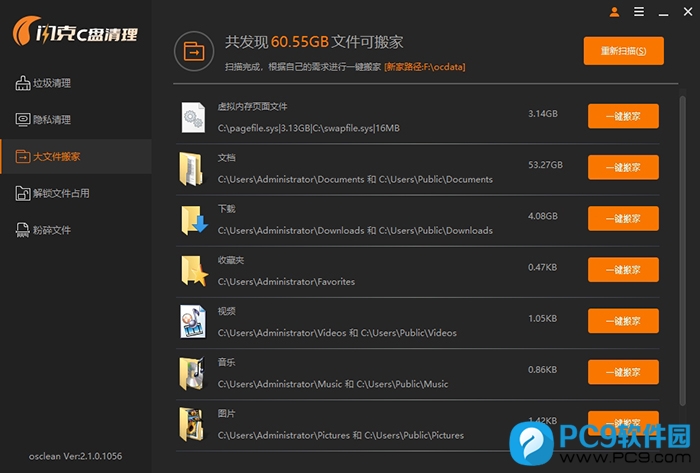This screenshot has width=700, height=473.
Task: Click the 53.27GB size value
Action: pyautogui.click(x=545, y=165)
